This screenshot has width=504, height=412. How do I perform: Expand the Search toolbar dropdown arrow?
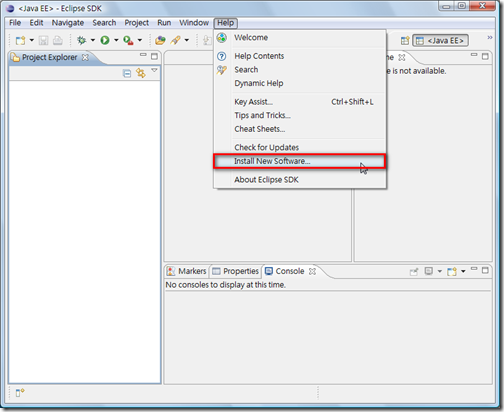(187, 40)
